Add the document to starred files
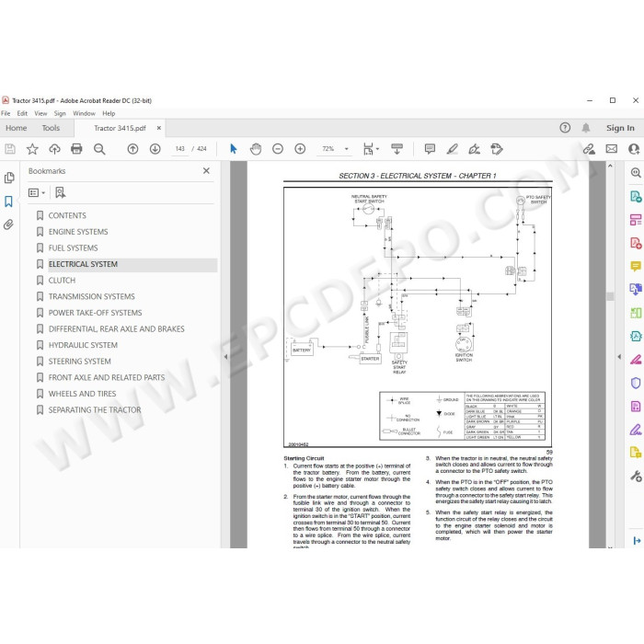The width and height of the screenshot is (644, 644). [32, 149]
